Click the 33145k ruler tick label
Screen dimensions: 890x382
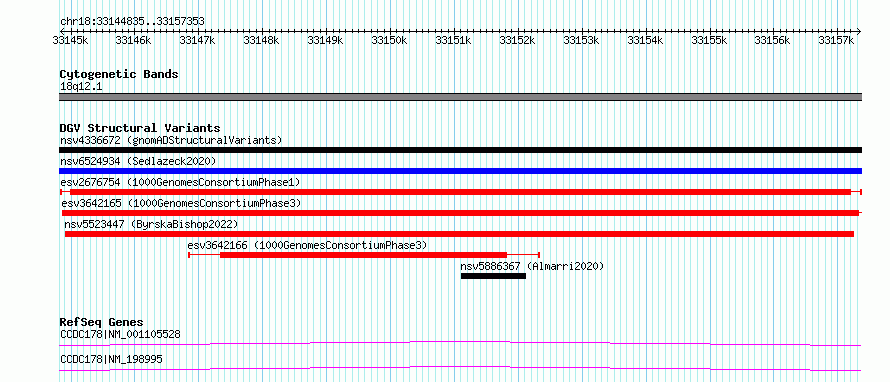point(70,40)
